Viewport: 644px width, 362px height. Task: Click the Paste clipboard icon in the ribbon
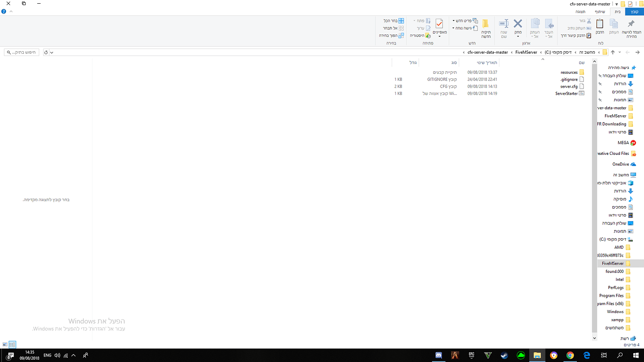[600, 23]
